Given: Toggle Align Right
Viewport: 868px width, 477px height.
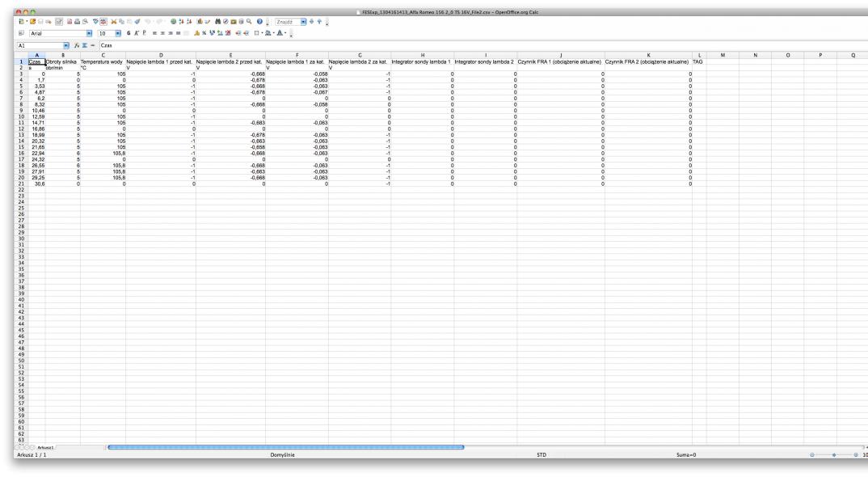Looking at the screenshot, I should pyautogui.click(x=171, y=33).
